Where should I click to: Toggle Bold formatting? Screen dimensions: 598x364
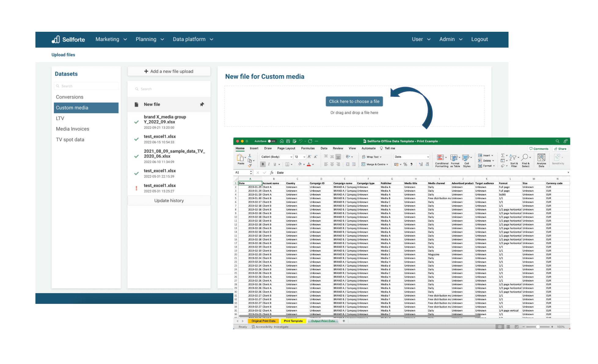(x=263, y=164)
